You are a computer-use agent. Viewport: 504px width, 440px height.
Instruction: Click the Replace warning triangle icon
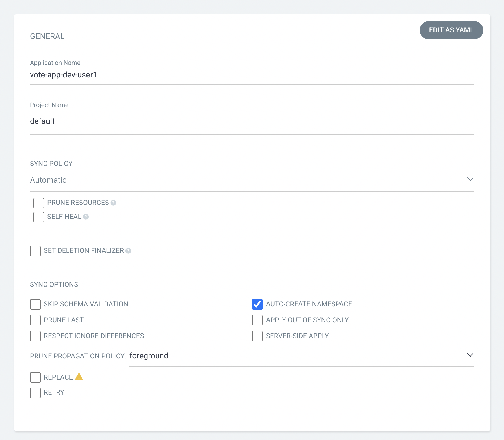pos(79,377)
